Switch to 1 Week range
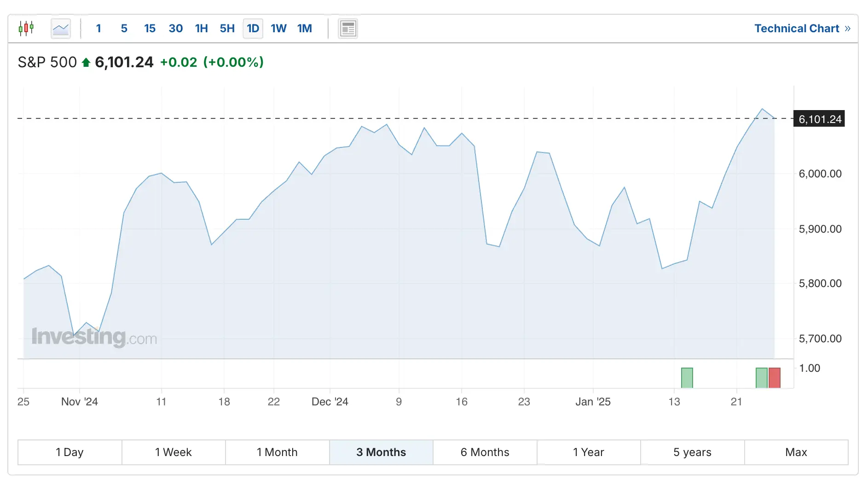 (174, 452)
